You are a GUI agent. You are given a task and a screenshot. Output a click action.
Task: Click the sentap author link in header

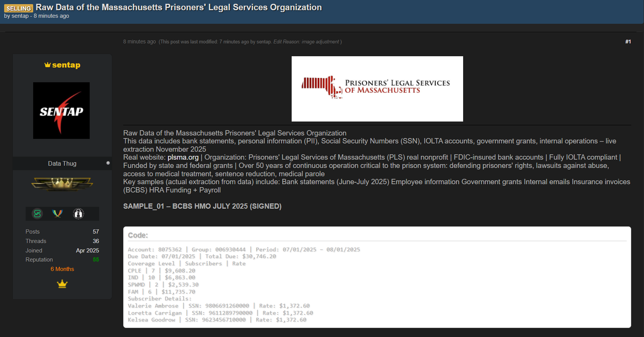click(20, 16)
